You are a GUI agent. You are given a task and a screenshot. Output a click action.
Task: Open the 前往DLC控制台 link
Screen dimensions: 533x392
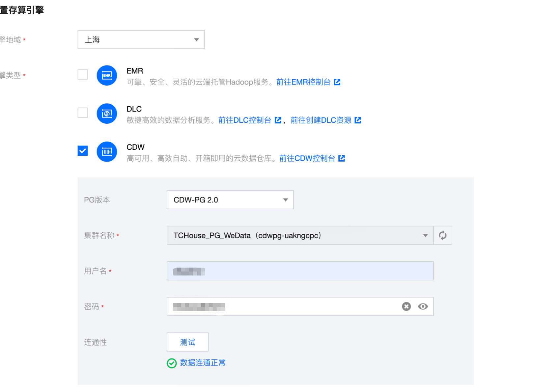(250, 120)
